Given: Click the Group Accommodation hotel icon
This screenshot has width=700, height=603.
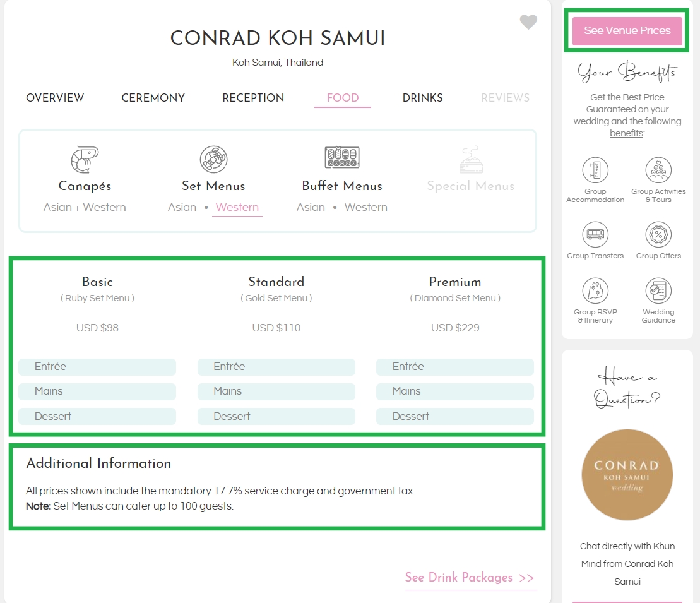Looking at the screenshot, I should click(x=595, y=170).
